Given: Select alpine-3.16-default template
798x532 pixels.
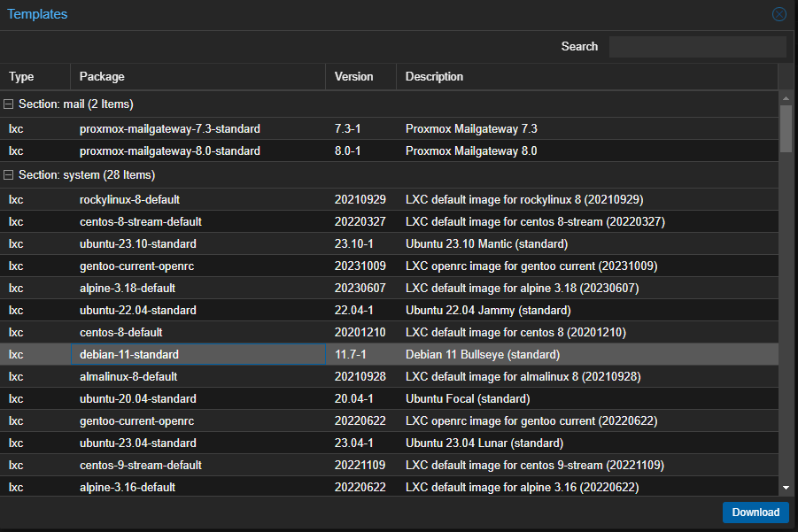Looking at the screenshot, I should 389,487.
